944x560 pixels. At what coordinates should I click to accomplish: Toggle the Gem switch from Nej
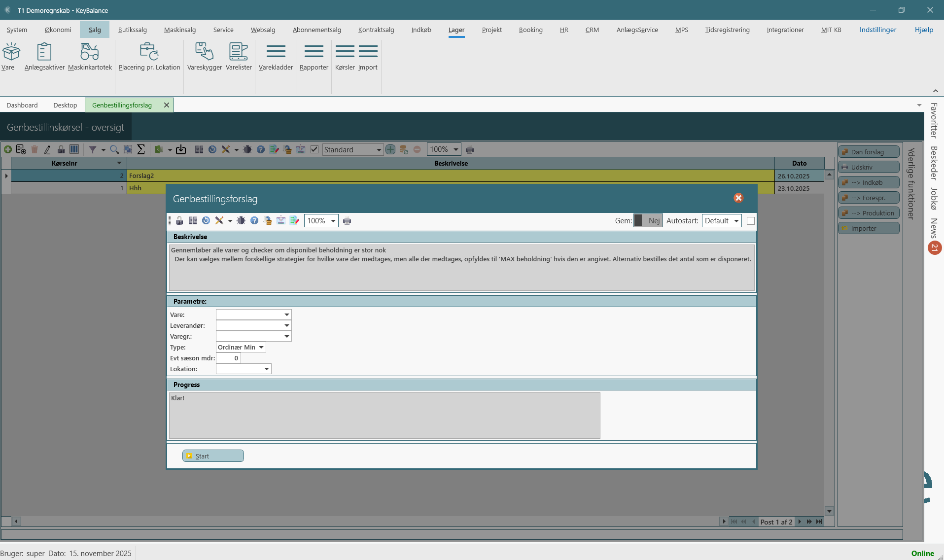(x=648, y=221)
